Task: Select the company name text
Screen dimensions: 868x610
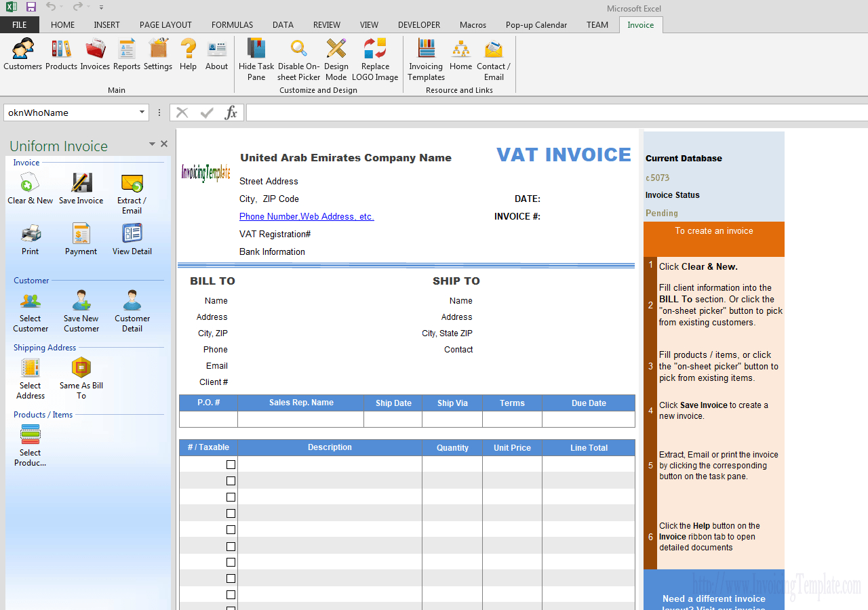Action: (x=346, y=158)
